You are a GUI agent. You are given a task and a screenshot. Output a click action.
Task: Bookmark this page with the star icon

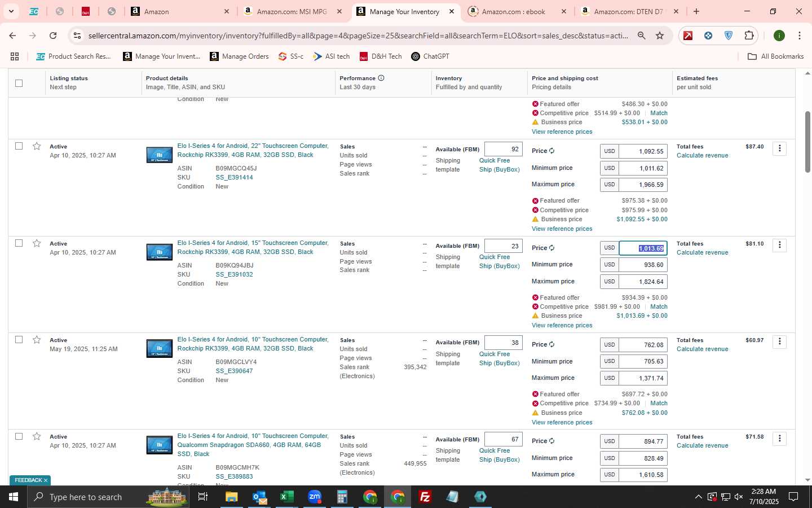660,36
